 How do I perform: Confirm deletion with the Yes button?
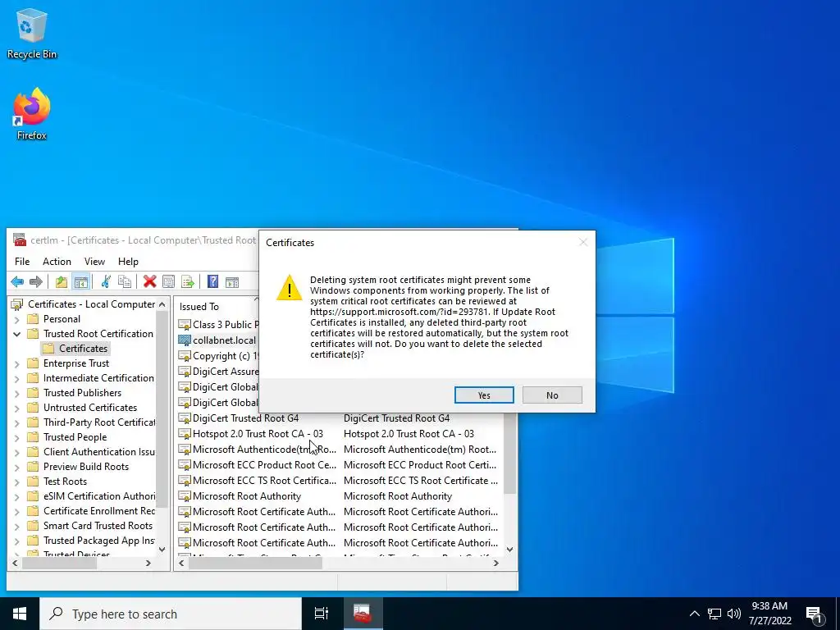[x=484, y=395]
